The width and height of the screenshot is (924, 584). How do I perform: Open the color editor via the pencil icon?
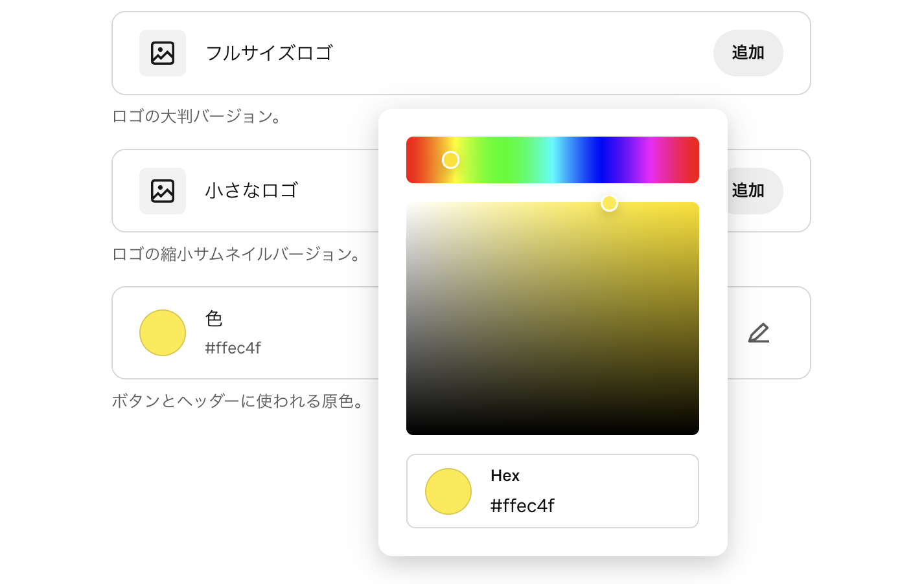pos(759,333)
